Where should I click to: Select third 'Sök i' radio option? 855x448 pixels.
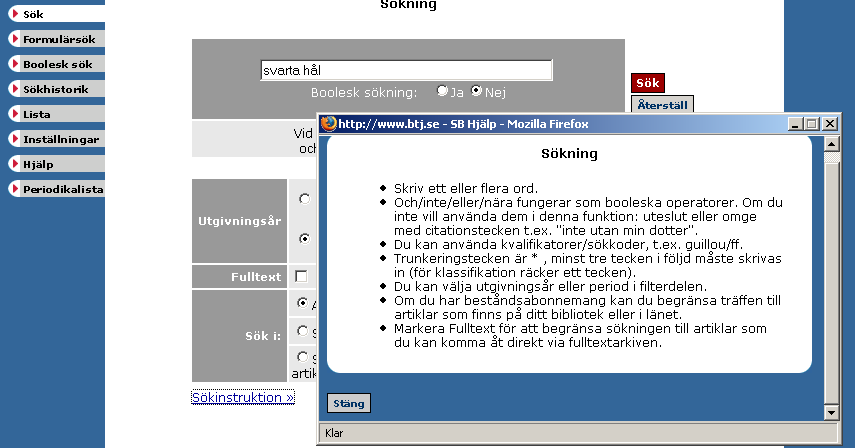[x=303, y=356]
